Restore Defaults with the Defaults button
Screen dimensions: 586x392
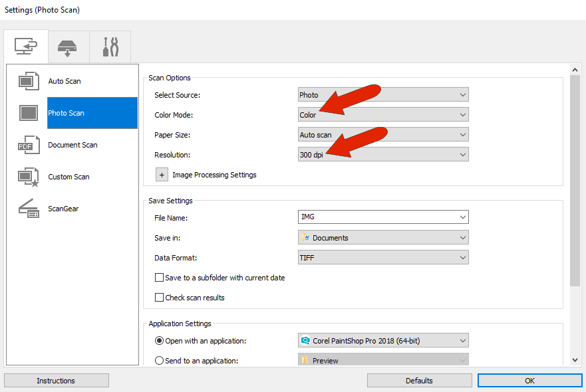[419, 380]
